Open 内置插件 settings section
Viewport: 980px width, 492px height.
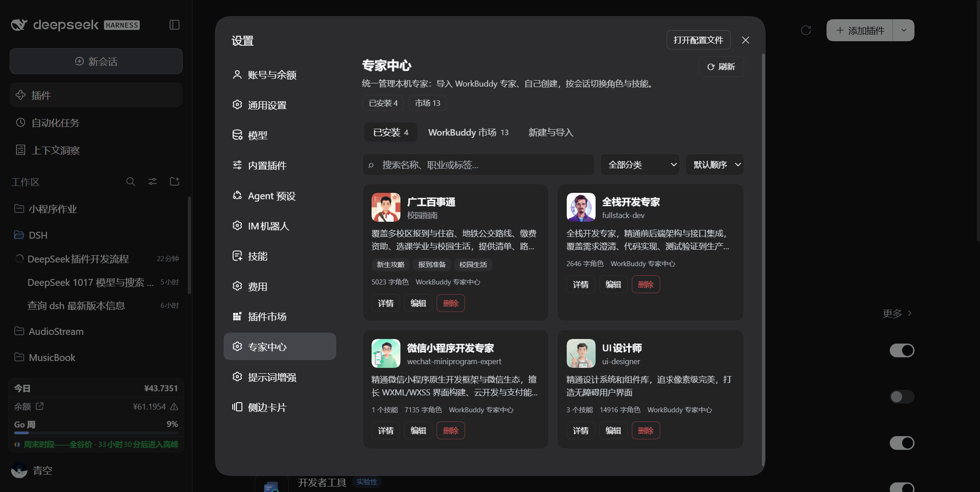tap(279, 165)
